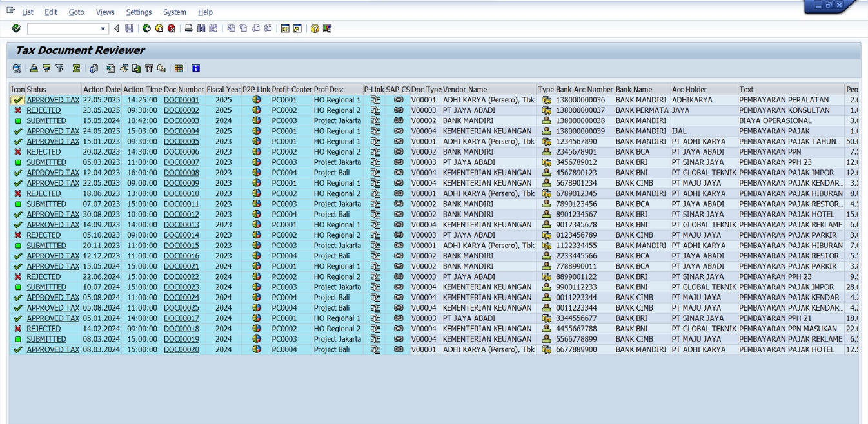Open the command field dropdown arrow
This screenshot has width=868, height=424.
[x=103, y=28]
